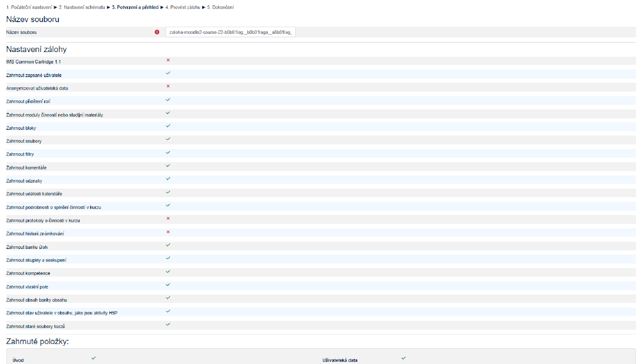Click the check mark for Zahrnout události kalendáře
642x364 pixels.
[168, 192]
